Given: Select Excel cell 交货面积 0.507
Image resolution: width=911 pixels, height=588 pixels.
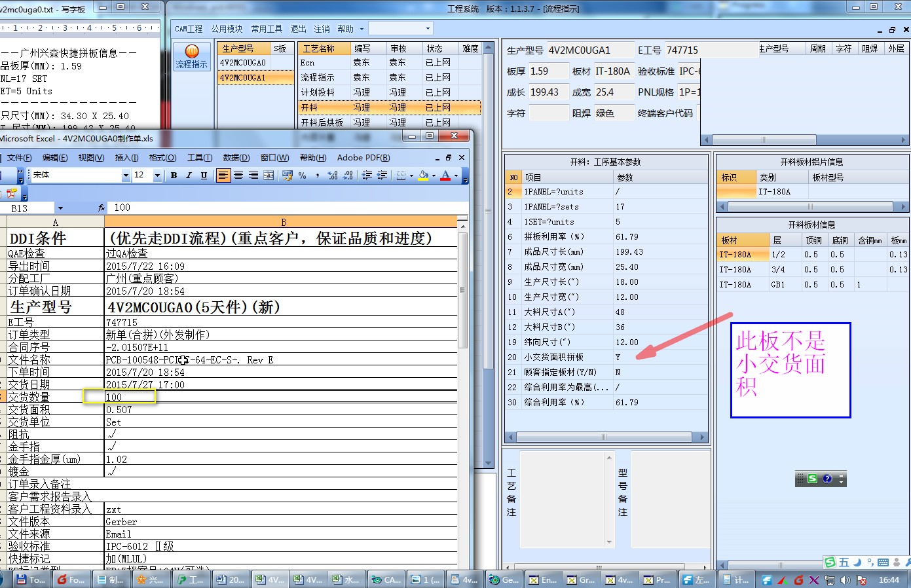Looking at the screenshot, I should (x=281, y=410).
